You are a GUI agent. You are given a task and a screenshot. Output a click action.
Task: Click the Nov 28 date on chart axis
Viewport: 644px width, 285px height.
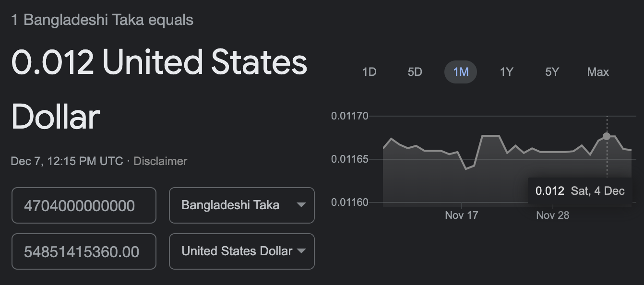tap(553, 215)
